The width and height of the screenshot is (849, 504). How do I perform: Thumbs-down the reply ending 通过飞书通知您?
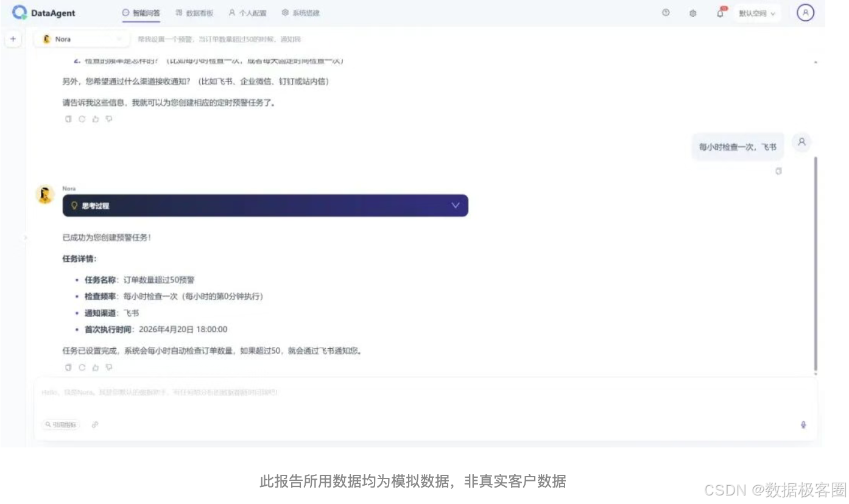[109, 368]
